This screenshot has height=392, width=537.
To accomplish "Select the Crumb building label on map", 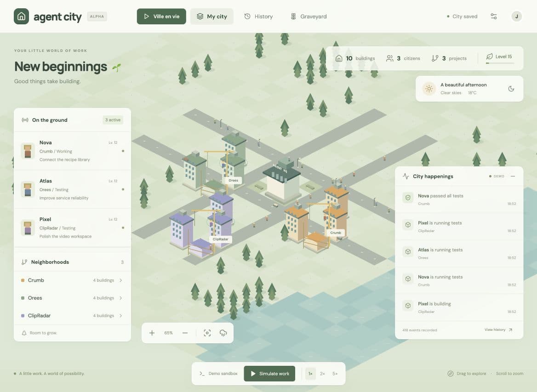I will point(336,233).
